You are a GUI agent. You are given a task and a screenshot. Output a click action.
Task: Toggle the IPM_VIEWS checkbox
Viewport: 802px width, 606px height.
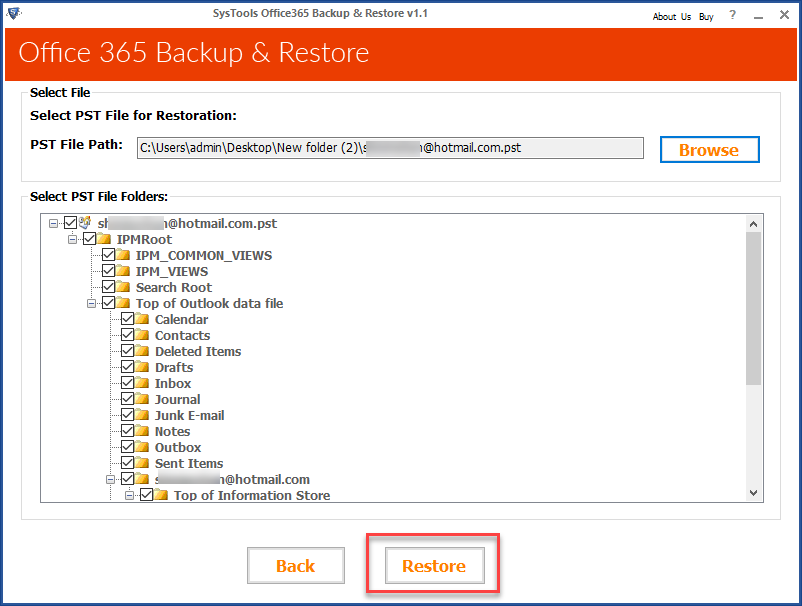point(108,271)
